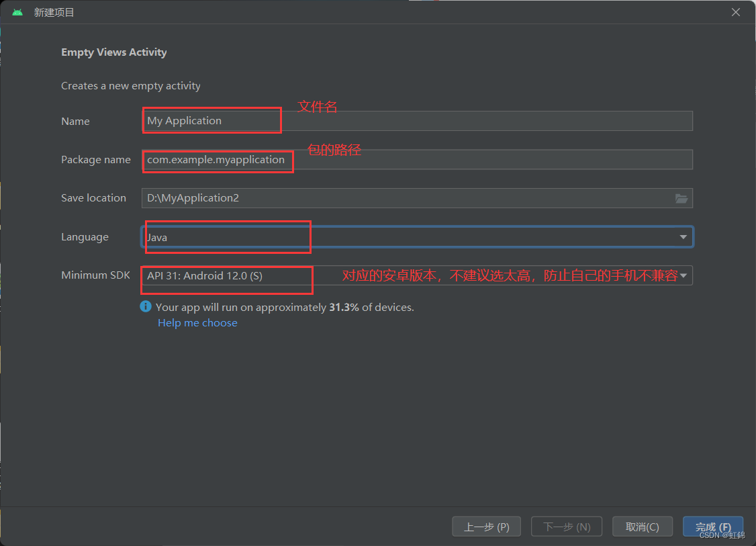756x546 pixels.
Task: Click the Minimum SDK label
Action: (x=95, y=275)
